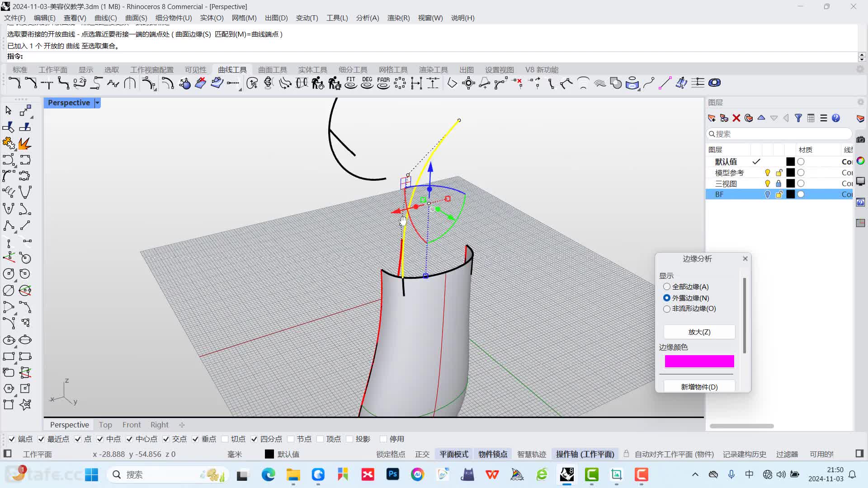This screenshot has height=488, width=868.
Task: Click the black color swatch of BF layer
Action: (790, 194)
